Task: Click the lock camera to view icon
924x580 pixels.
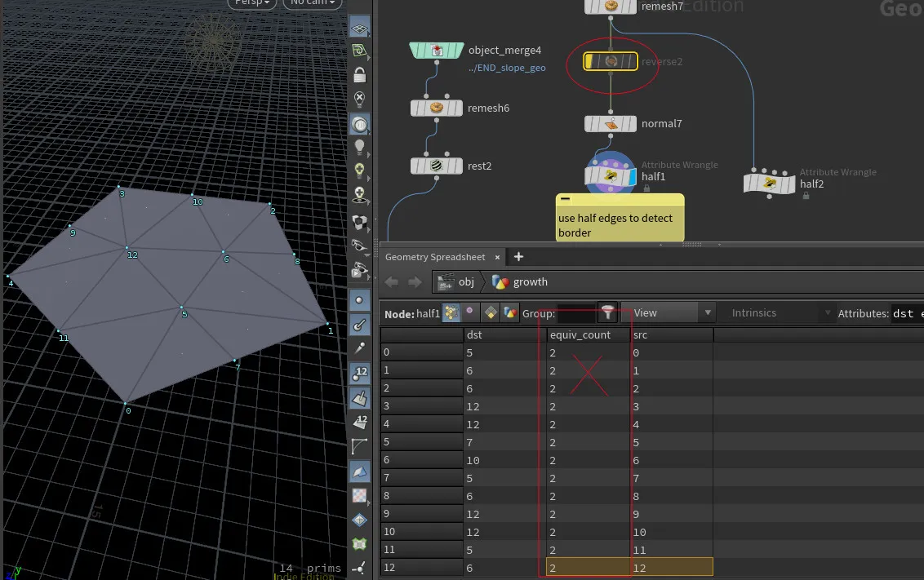Action: coord(359,75)
